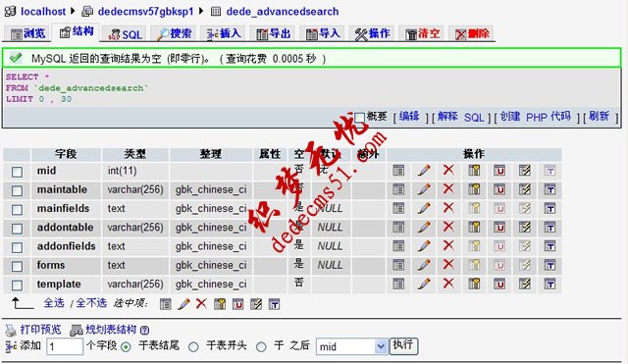628x364 pixels.
Task: Check the addonfields row checkbox
Action: coord(17,247)
